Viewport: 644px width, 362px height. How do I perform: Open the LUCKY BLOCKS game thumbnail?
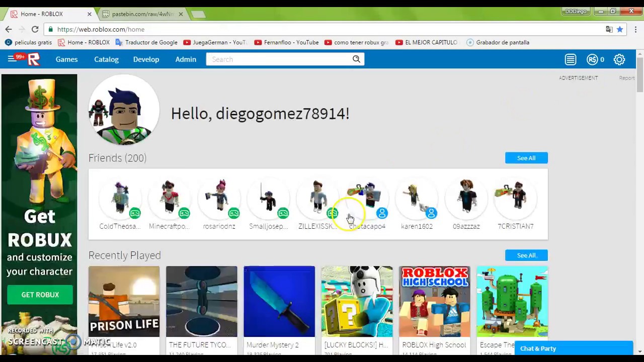(357, 302)
